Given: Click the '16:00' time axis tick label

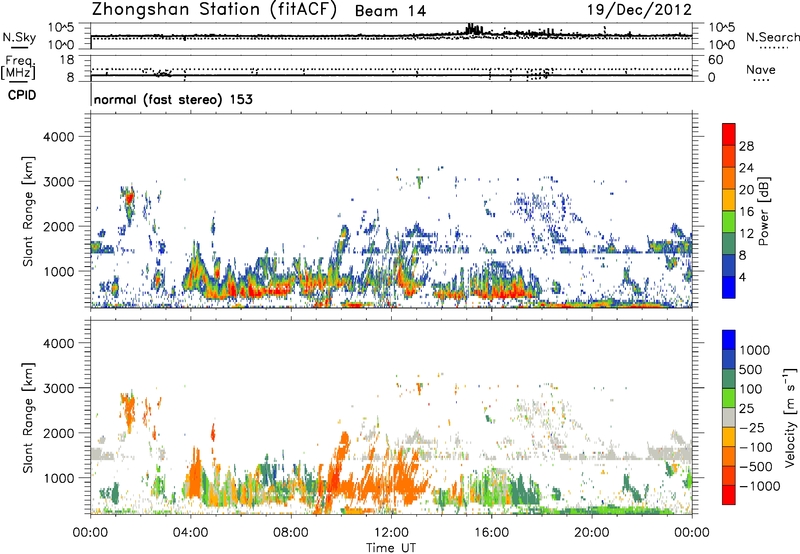Looking at the screenshot, I should point(491,533).
